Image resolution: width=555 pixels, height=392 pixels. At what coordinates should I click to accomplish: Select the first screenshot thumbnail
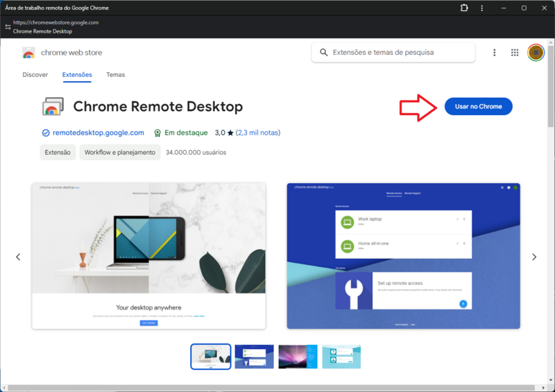click(x=211, y=357)
